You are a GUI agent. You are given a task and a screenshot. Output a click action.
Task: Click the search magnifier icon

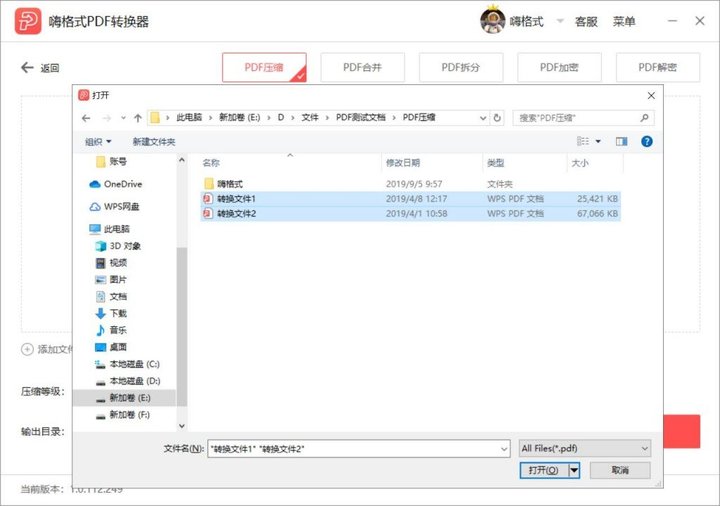point(645,118)
